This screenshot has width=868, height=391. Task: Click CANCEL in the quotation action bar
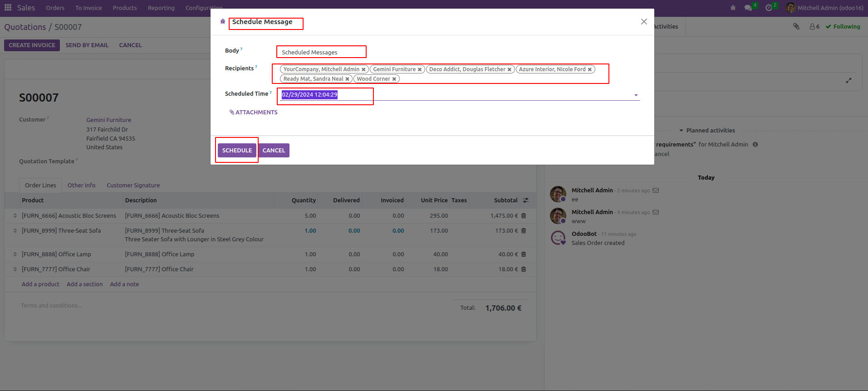pyautogui.click(x=130, y=45)
